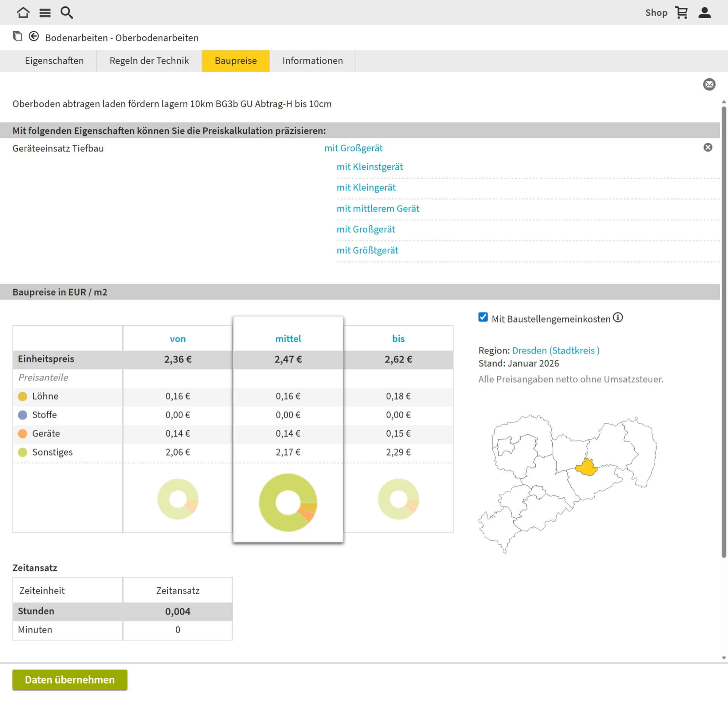Click the vertical scrollbar down arrow
Screen dimensions: 728x701
[724, 658]
